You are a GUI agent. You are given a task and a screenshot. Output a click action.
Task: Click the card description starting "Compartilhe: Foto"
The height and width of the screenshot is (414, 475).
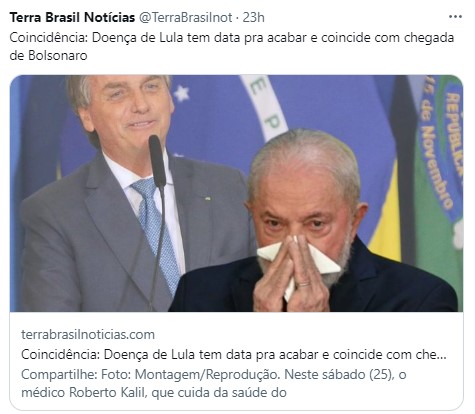214,375
